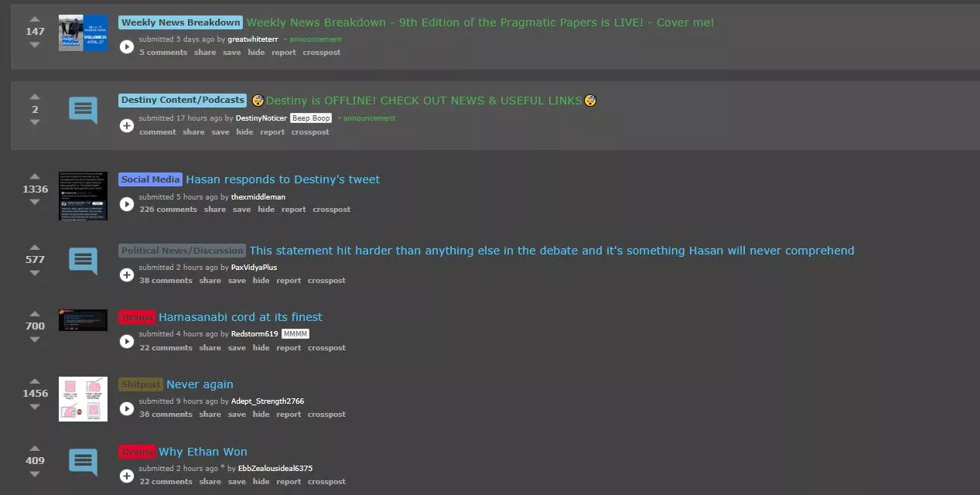
Task: Expand the Destiny is OFFLINE post text
Action: pyautogui.click(x=127, y=125)
